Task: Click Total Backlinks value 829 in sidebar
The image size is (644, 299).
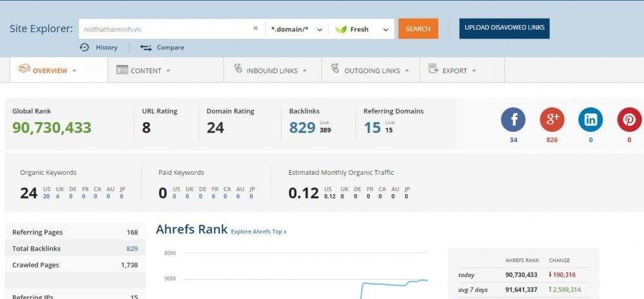Action: click(132, 249)
